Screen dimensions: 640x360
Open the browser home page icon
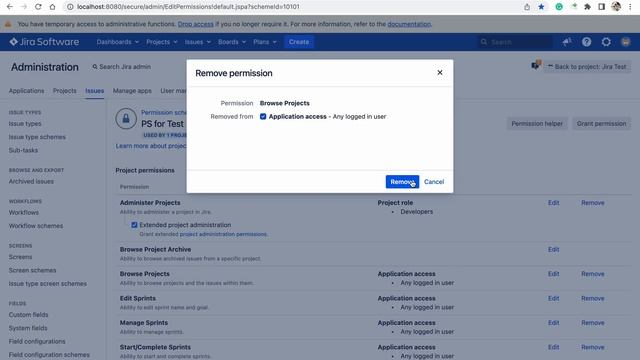tap(53, 7)
